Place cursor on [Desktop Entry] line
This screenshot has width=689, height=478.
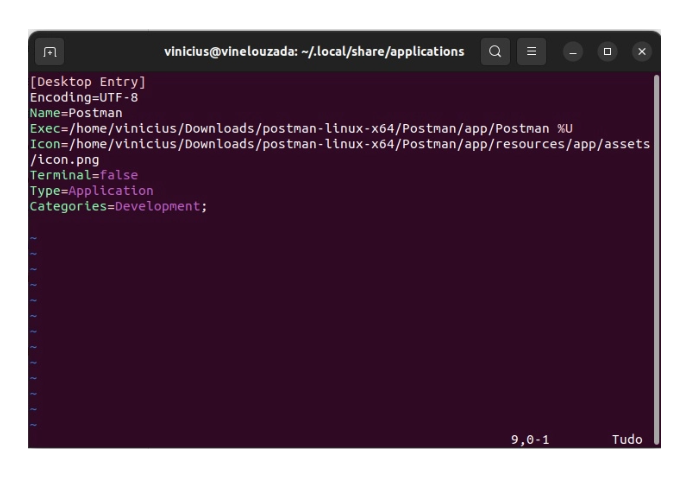(x=88, y=82)
